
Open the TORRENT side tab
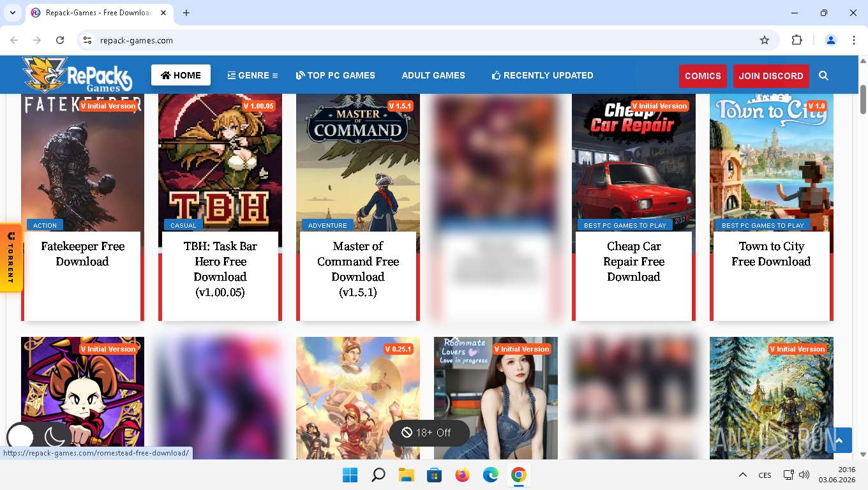[11, 258]
